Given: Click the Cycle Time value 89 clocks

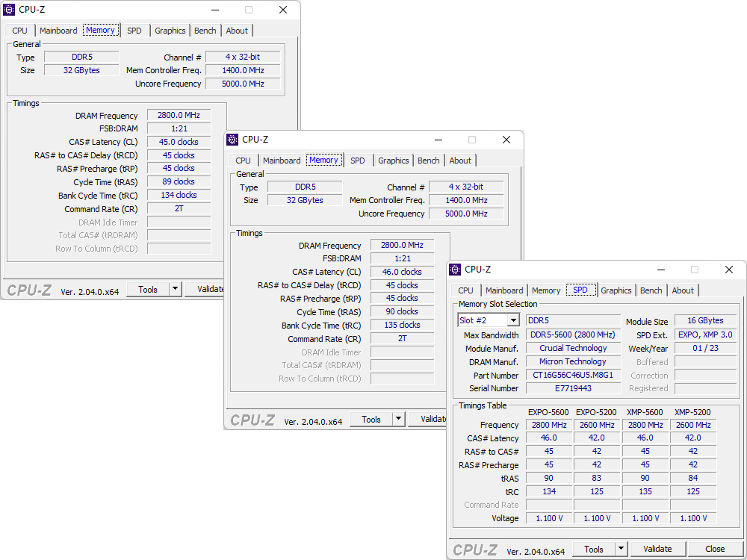Looking at the screenshot, I should click(x=179, y=181).
